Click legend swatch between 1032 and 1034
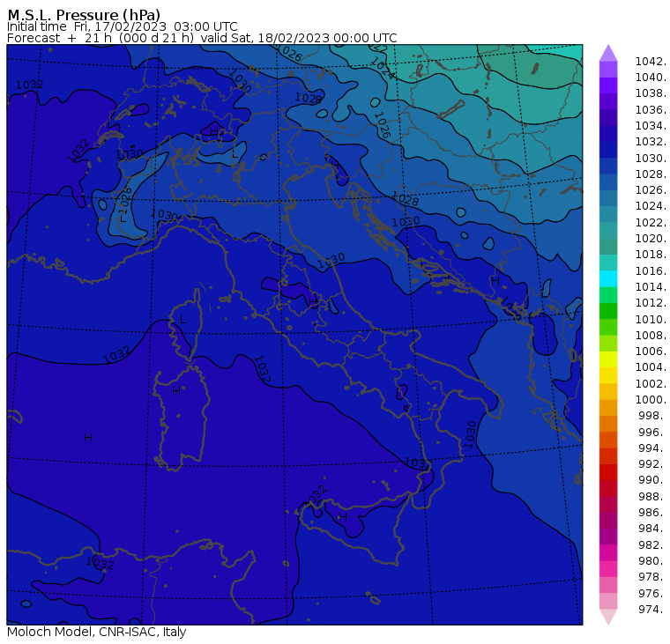670x644 pixels. coord(608,134)
